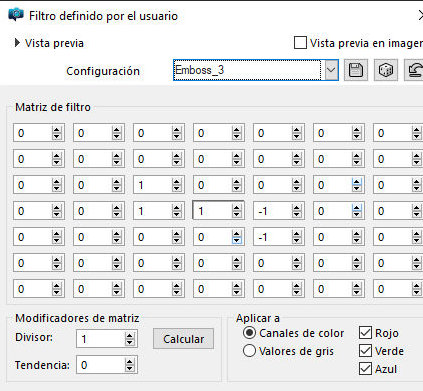
Task: Click the PaintShop Pro icon in title bar
Action: click(16, 15)
